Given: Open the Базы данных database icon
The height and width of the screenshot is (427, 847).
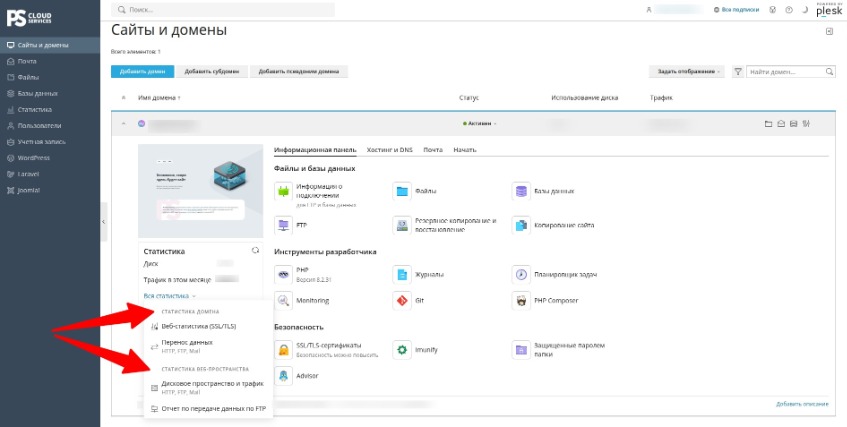Looking at the screenshot, I should (x=521, y=191).
